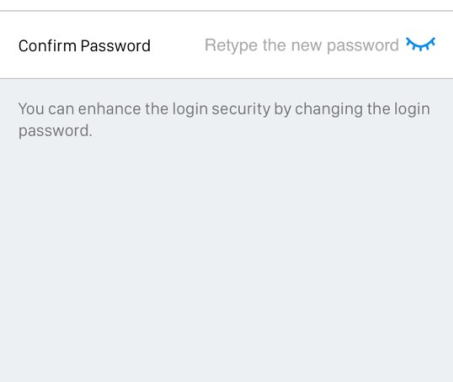Reveal typed characters in Confirm Password

[x=420, y=44]
